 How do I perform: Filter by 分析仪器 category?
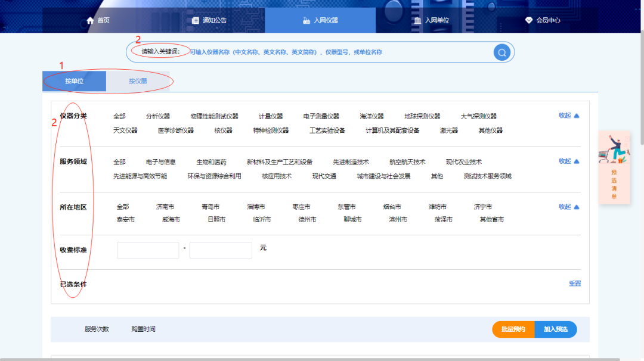(158, 116)
